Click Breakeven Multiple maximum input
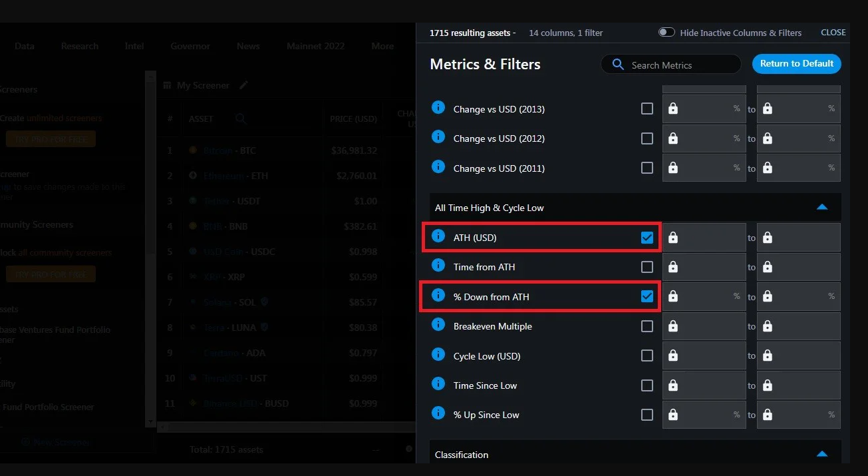 (799, 326)
